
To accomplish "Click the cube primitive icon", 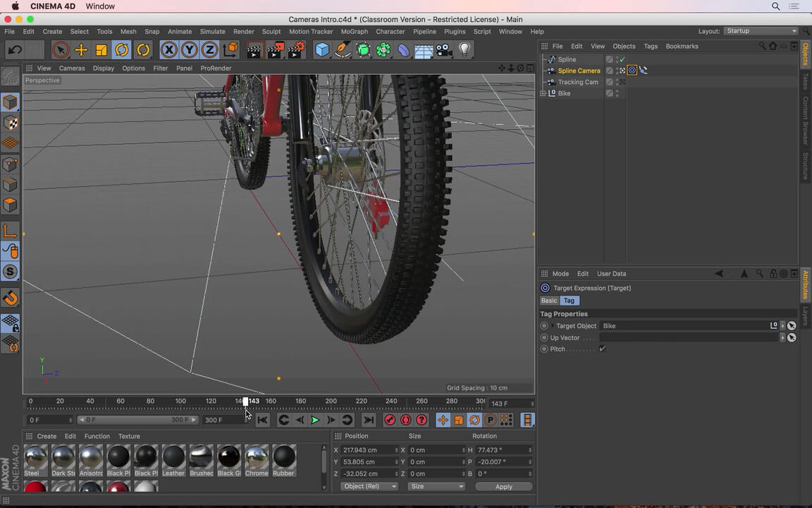I will 322,49.
